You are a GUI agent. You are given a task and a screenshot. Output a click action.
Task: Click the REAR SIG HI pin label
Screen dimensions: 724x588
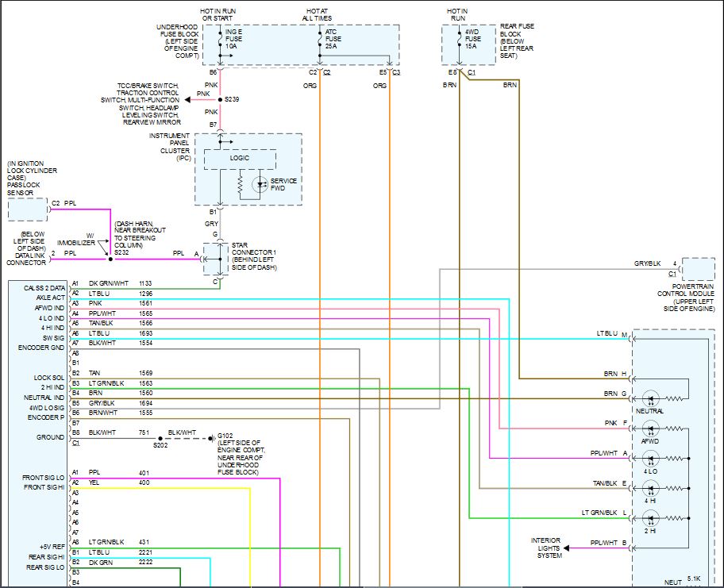coord(46,556)
